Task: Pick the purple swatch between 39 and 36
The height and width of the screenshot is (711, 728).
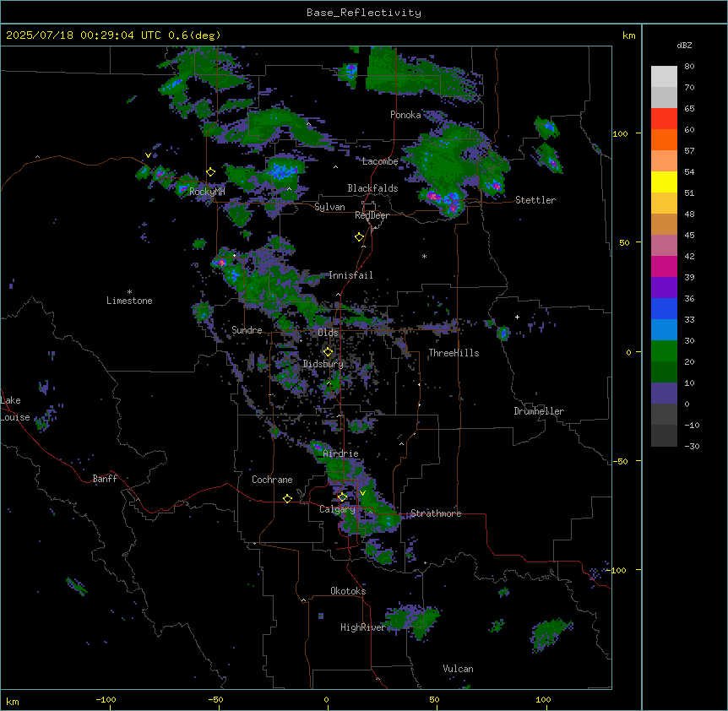Action: pyautogui.click(x=664, y=287)
